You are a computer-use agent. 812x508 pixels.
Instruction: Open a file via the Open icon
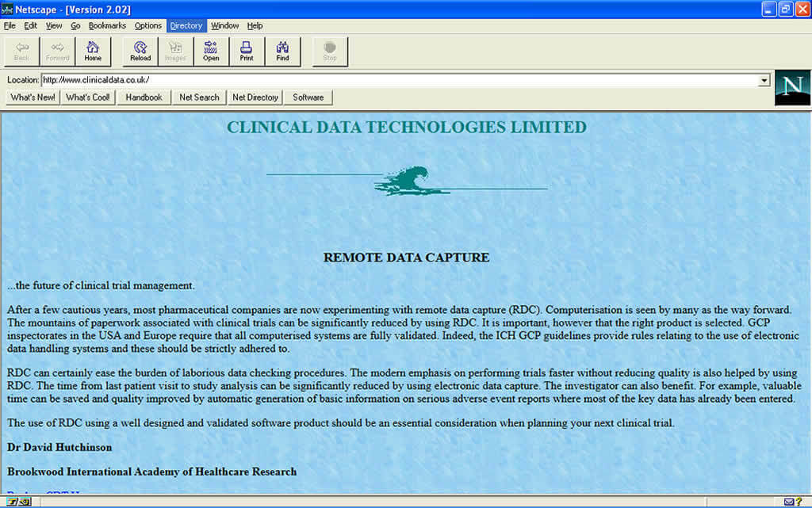coord(211,51)
